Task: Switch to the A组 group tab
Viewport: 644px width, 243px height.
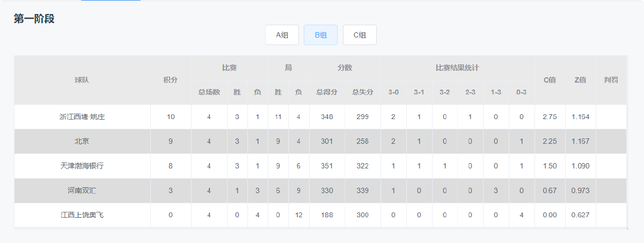Action: click(x=282, y=35)
